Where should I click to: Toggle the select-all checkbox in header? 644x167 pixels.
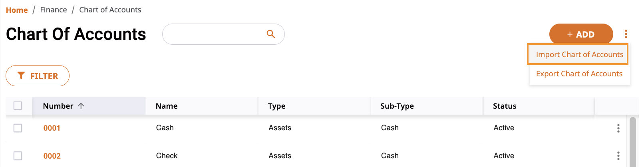click(x=18, y=105)
